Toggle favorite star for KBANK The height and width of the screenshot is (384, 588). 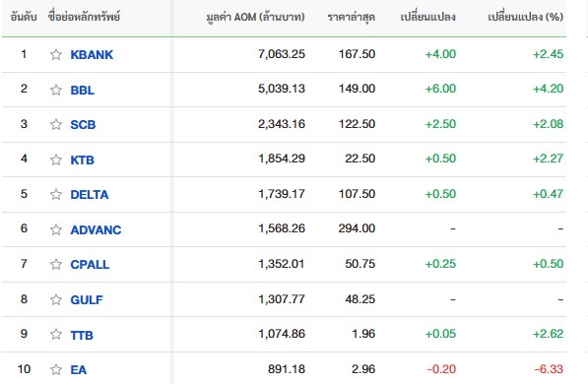coord(56,55)
